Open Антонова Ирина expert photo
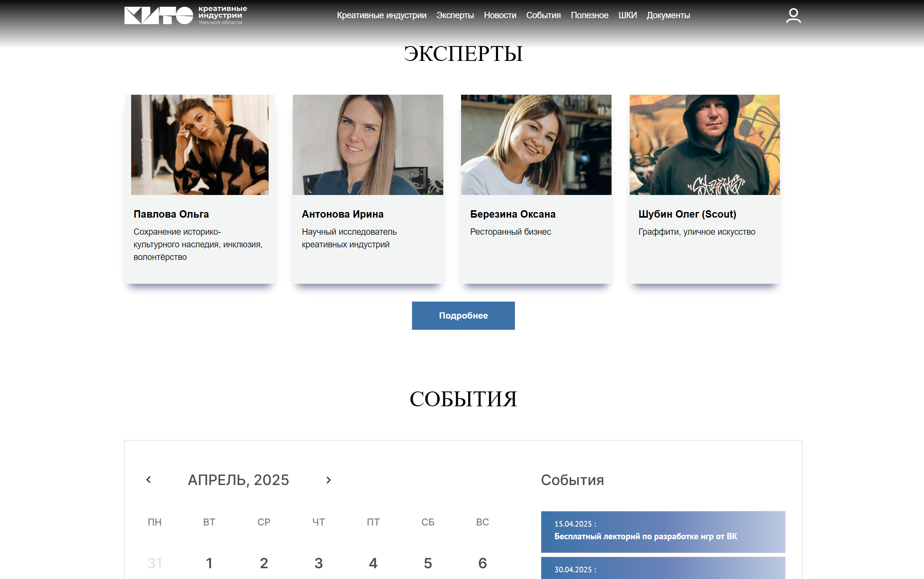The image size is (924, 579). pos(368,145)
